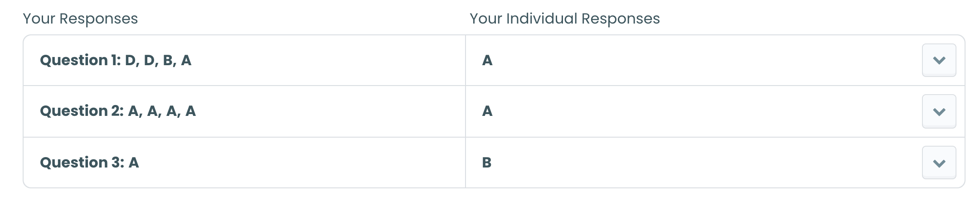Screen dimensions: 980x201
Task: Click the 'Question 1:' label text
Action: (81, 60)
